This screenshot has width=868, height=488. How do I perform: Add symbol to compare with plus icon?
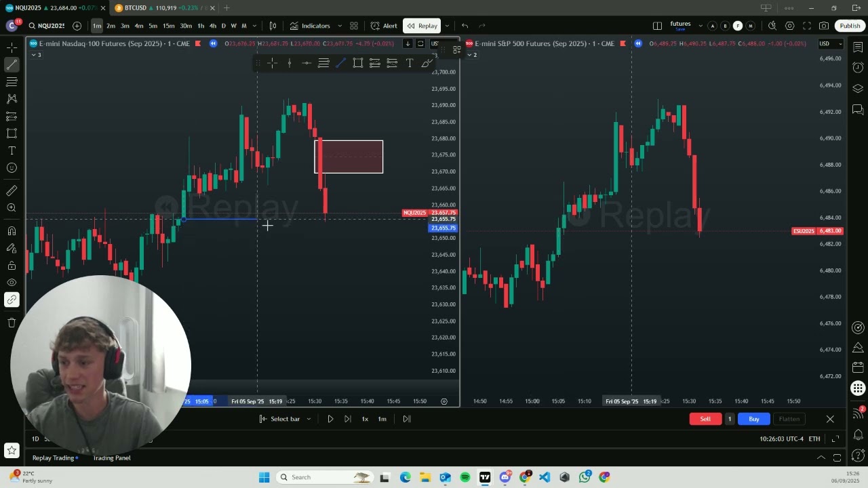click(x=77, y=26)
